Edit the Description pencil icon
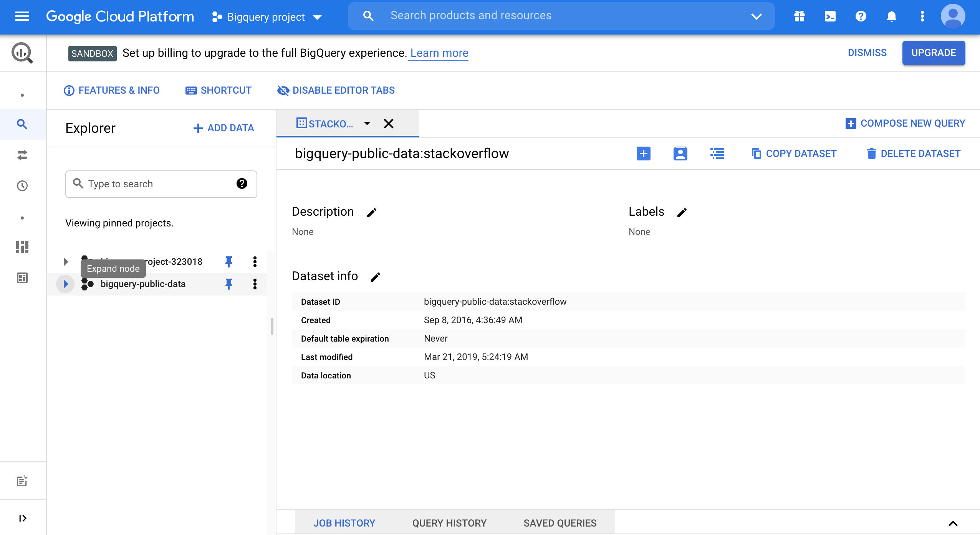980x535 pixels. (372, 213)
